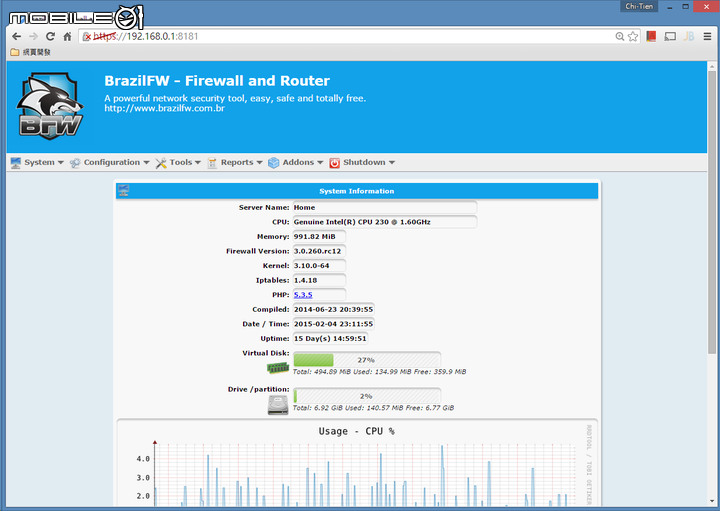
Task: Open the browser home page icon
Action: coord(68,36)
